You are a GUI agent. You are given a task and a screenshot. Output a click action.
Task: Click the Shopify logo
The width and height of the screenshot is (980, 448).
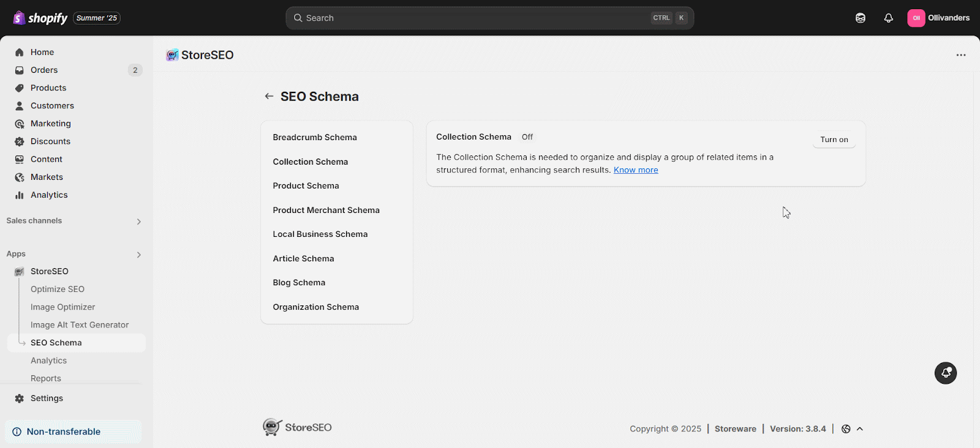(40, 18)
